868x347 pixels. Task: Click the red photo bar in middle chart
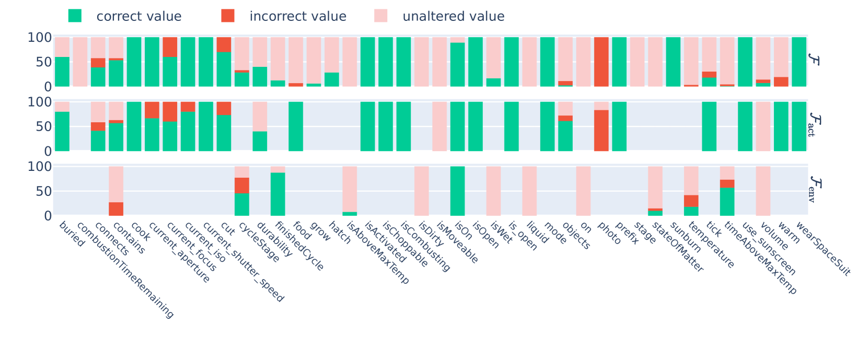[601, 130]
